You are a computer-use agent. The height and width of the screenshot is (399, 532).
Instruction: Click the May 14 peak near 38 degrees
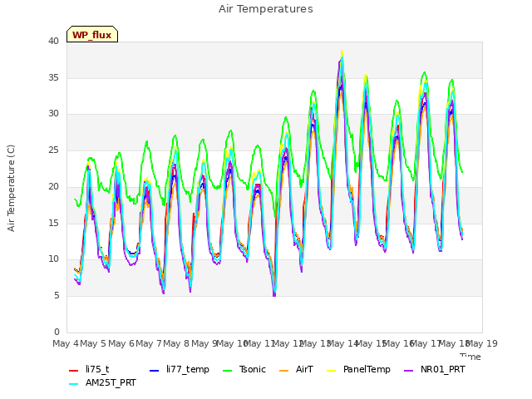click(342, 52)
